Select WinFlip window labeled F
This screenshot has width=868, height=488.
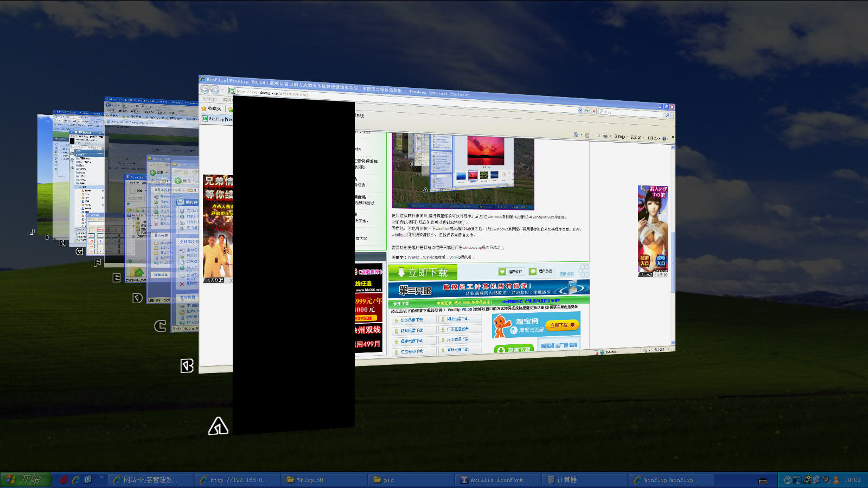(97, 262)
